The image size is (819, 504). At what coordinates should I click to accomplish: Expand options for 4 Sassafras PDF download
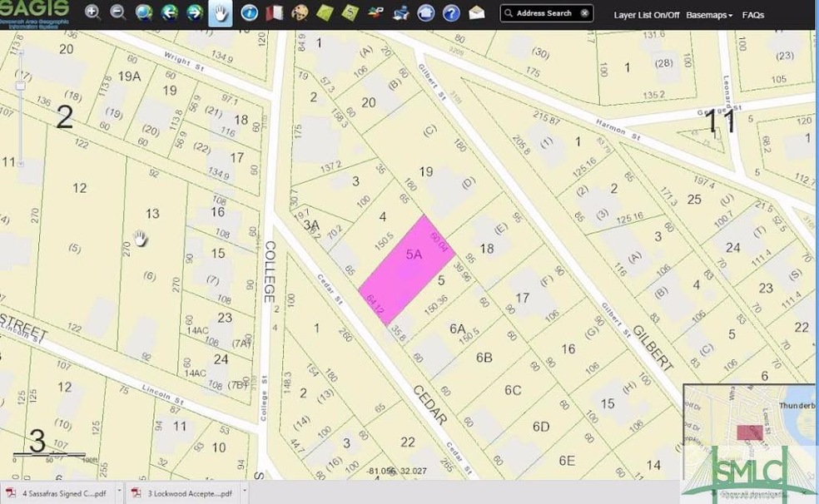pyautogui.click(x=119, y=491)
